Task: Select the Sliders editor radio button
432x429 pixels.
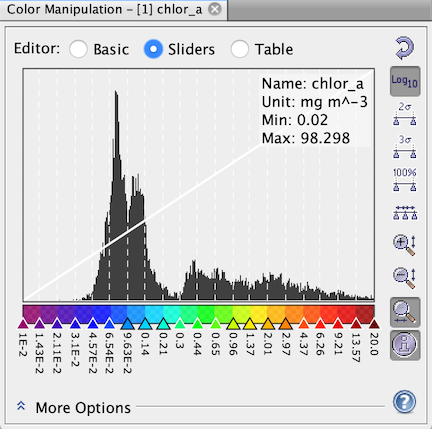Action: point(153,49)
